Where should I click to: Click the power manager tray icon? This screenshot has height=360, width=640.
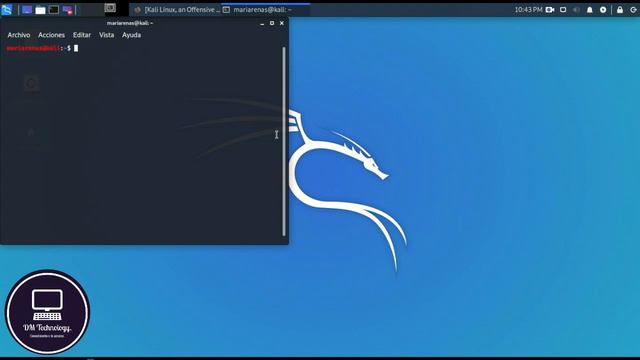tap(603, 9)
